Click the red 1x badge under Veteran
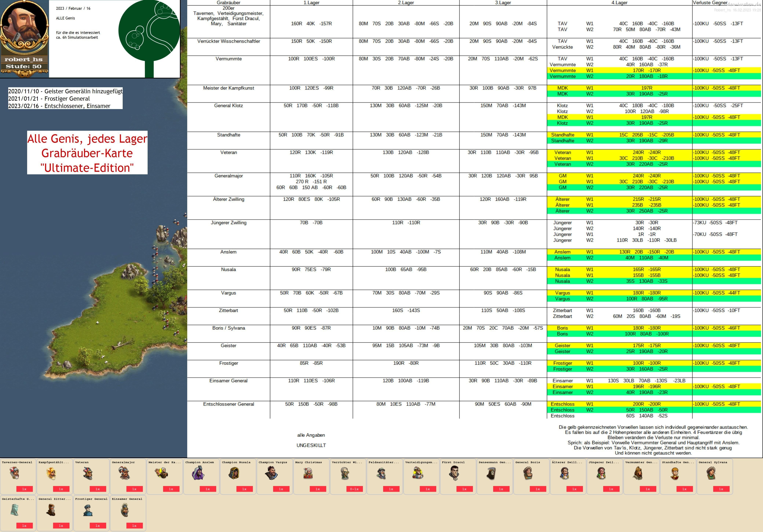The image size is (763, 532). [x=97, y=489]
